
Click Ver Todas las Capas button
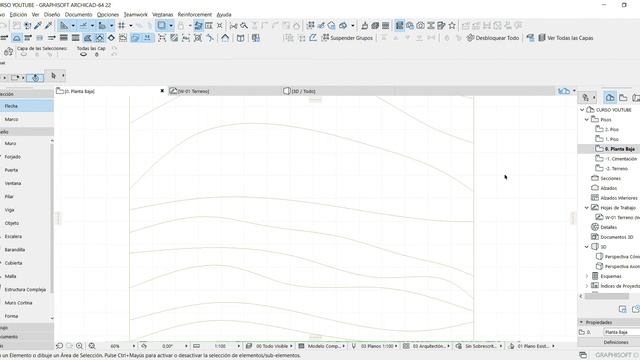[565, 38]
